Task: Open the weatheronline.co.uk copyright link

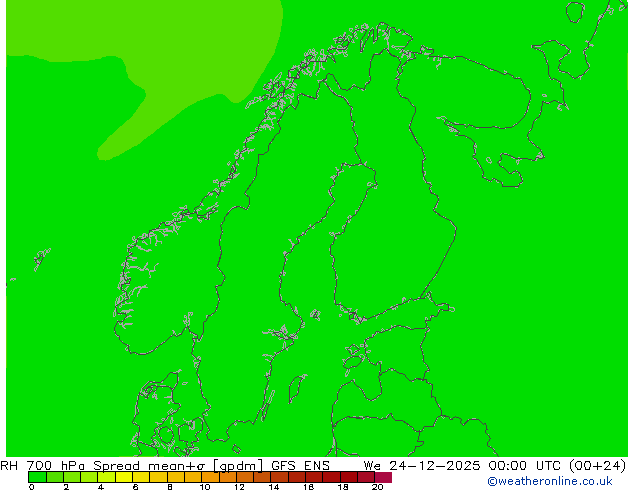Action: point(550,481)
